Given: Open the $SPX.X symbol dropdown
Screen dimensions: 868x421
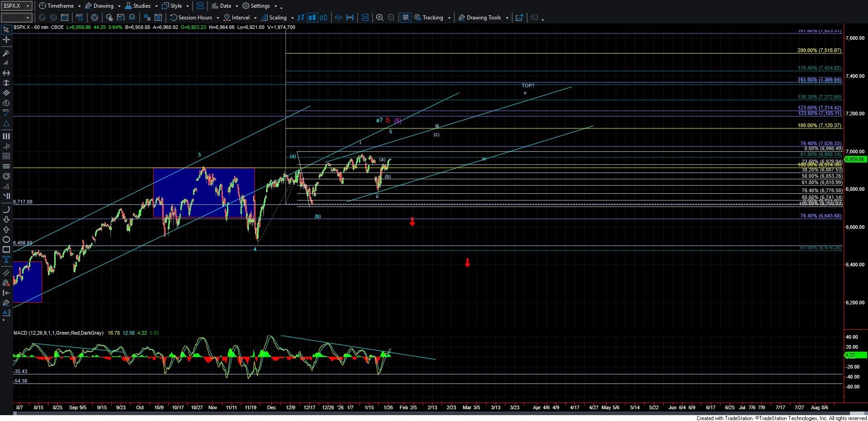Looking at the screenshot, I should tap(28, 6).
